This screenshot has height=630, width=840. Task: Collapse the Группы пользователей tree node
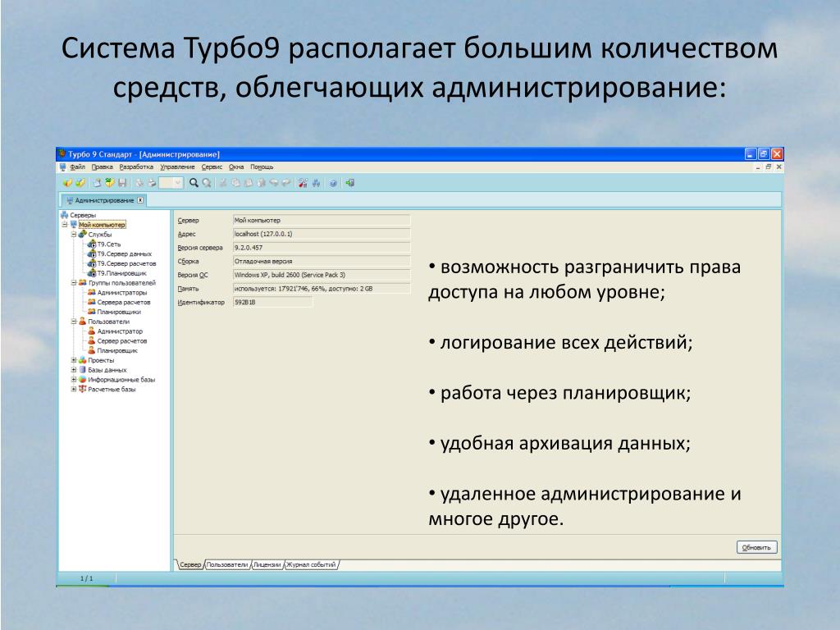coord(74,282)
